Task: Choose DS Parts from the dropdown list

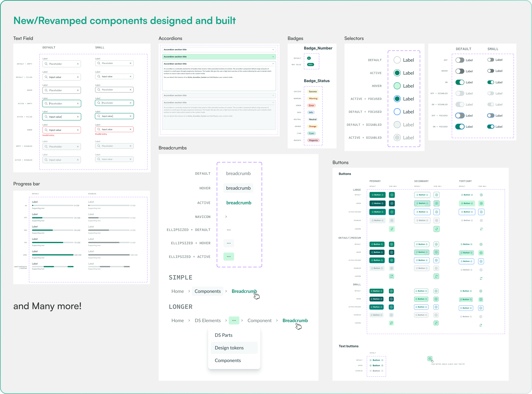Action: [223, 335]
